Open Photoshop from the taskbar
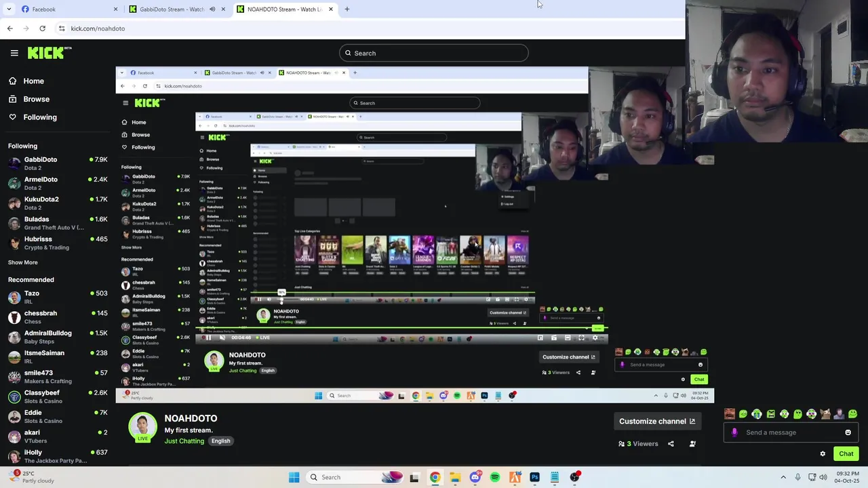Screen dimensions: 868x488 (x=534, y=477)
